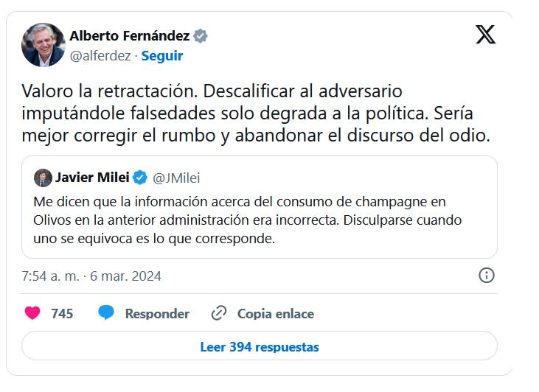The height and width of the screenshot is (392, 539).
Task: Open the Alberto Fernández display name
Action: 129,36
